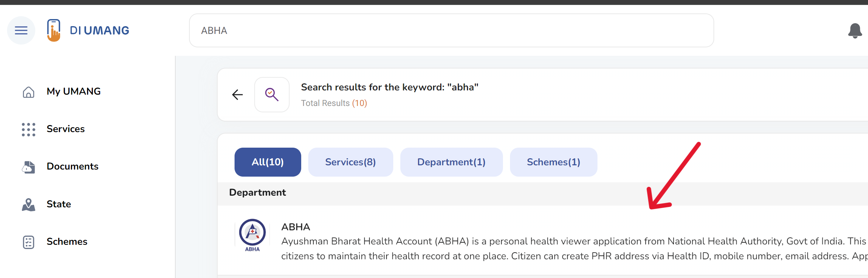The width and height of the screenshot is (868, 278).
Task: Open the Schemes(1) filter tab
Action: tap(553, 162)
